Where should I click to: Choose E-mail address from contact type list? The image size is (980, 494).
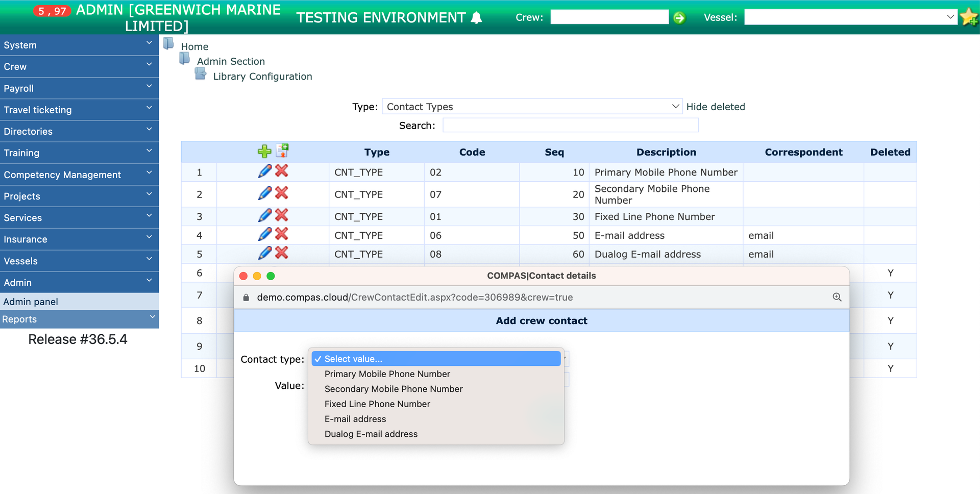pyautogui.click(x=355, y=419)
